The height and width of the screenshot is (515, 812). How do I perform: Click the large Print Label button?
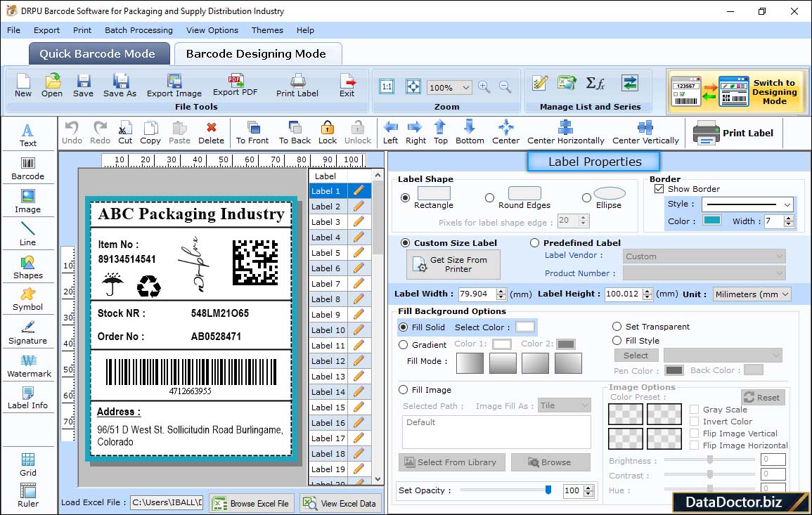pyautogui.click(x=733, y=133)
